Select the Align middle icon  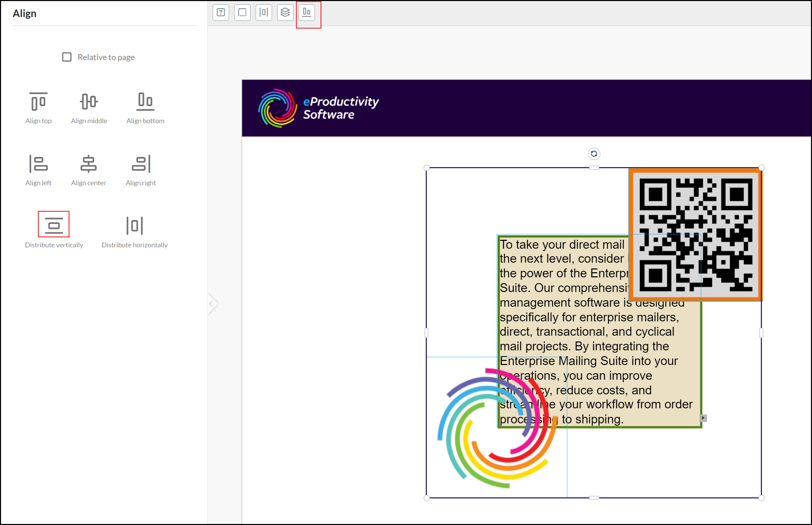pos(89,101)
